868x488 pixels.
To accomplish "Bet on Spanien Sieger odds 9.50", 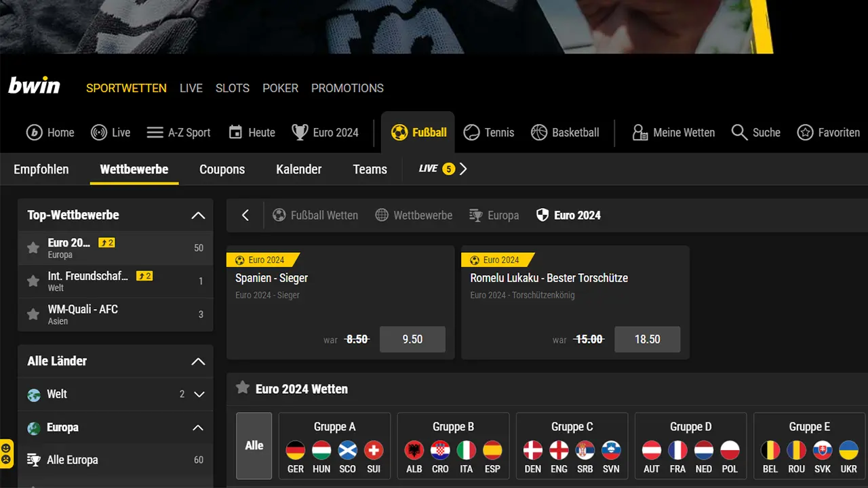I will (412, 340).
